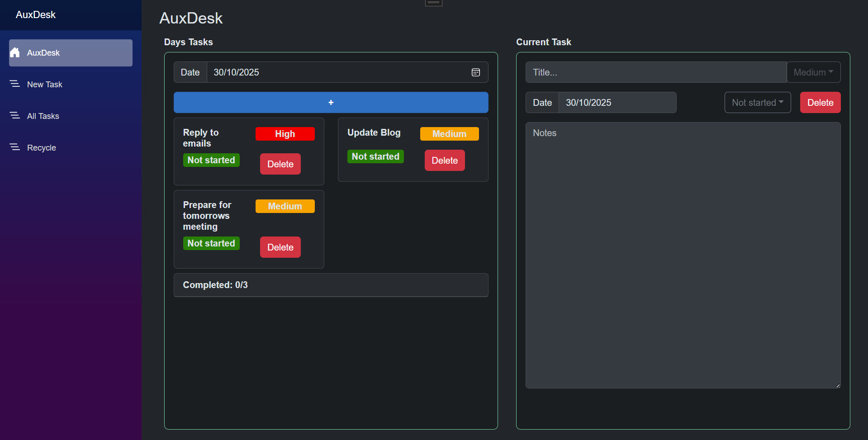Toggle status on Prepare for tomorrows meeting
Screen dimensions: 868x440
coord(211,243)
